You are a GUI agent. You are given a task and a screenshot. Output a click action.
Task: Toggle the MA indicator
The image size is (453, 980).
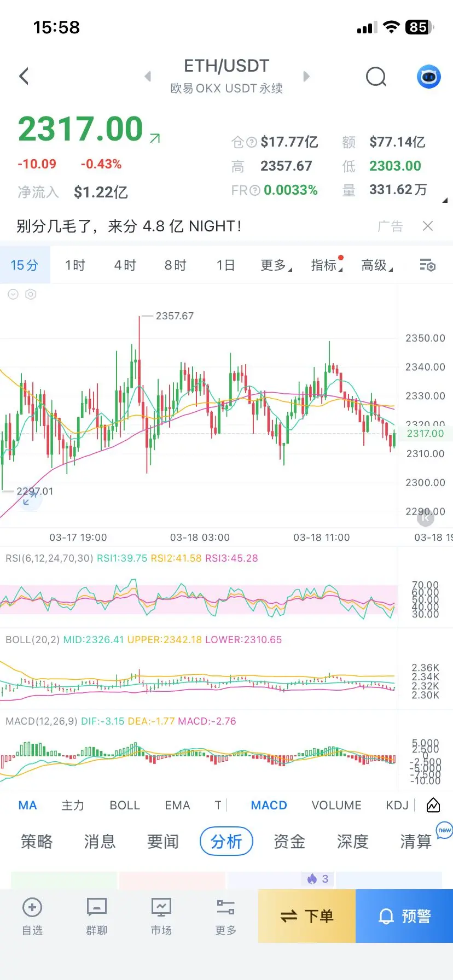click(27, 805)
